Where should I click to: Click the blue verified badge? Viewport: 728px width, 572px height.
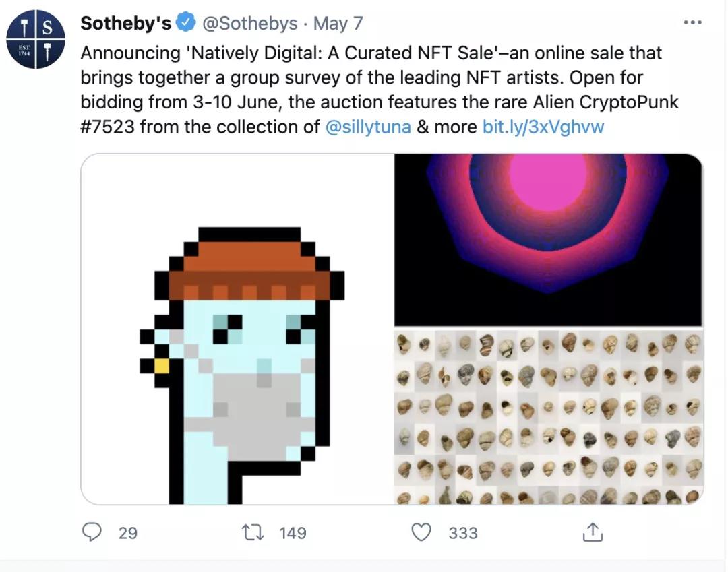(185, 23)
